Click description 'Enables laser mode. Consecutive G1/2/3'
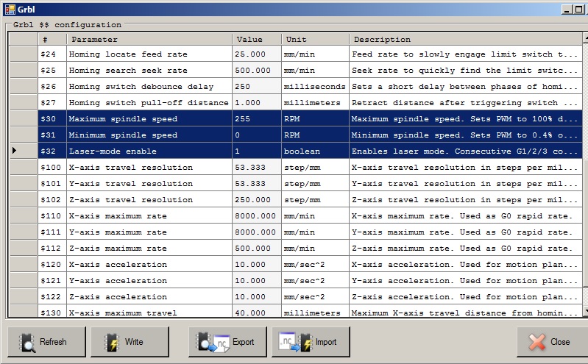Screen dimensions: 588x364 466,151
